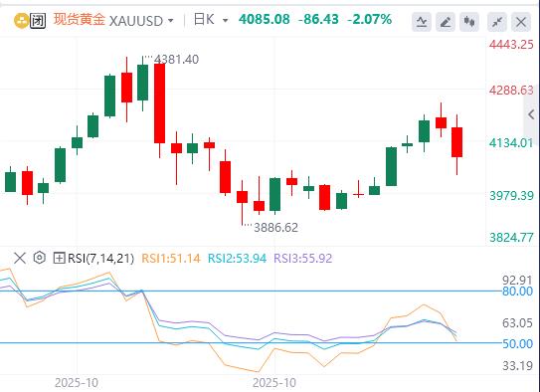
Task: Click the shrink chart arrows icon
Action: pos(497,22)
